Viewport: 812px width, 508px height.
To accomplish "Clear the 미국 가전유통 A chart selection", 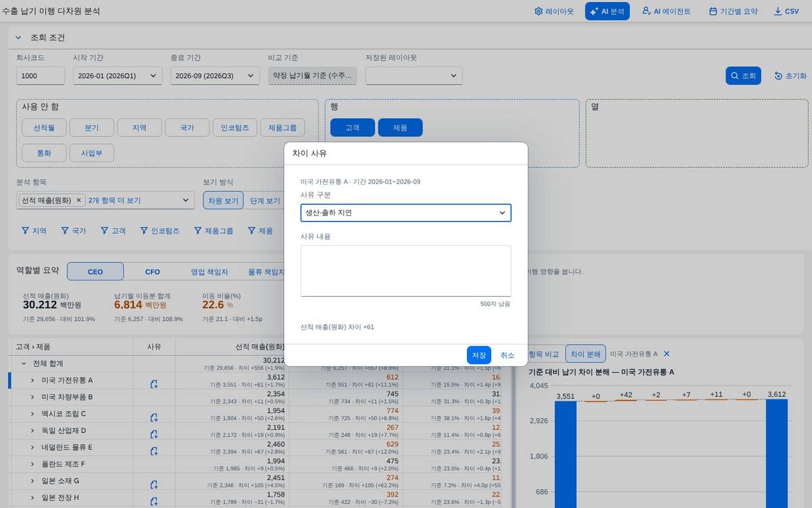I will [x=667, y=354].
